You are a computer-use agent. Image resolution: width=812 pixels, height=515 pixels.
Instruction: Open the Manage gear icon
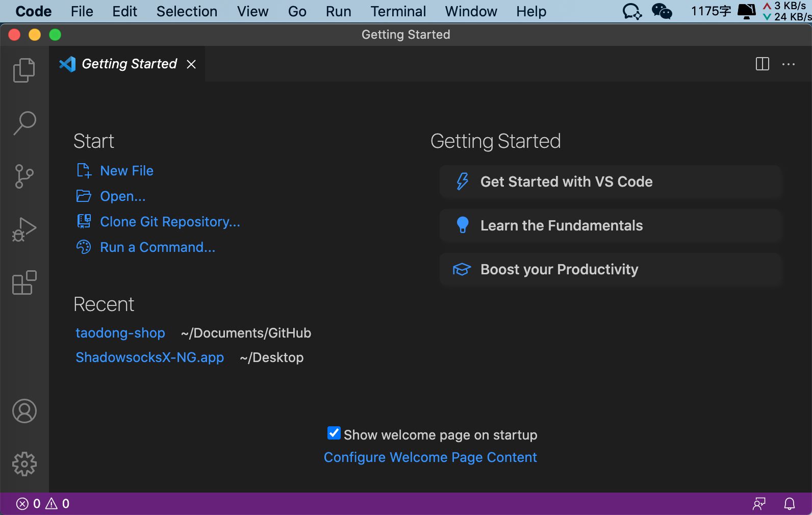tap(24, 464)
